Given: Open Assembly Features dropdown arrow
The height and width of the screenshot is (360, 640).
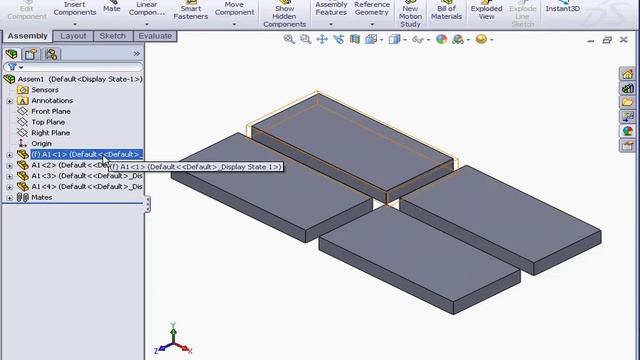Looking at the screenshot, I should 331,24.
